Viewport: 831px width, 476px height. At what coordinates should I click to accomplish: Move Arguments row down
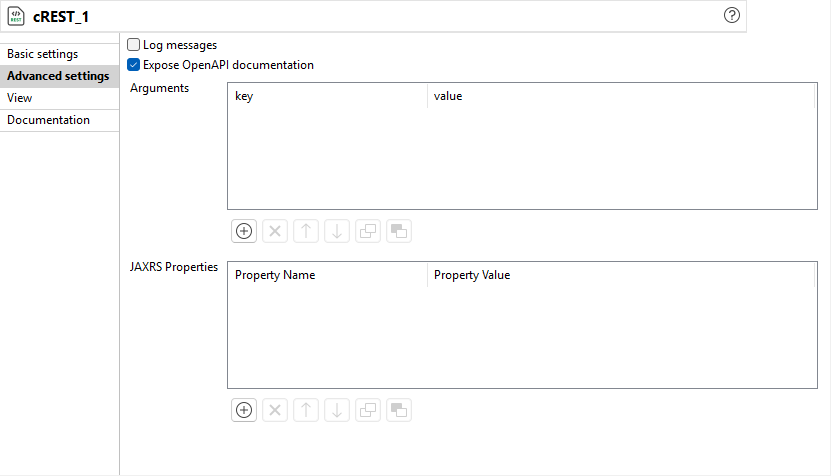coord(337,231)
